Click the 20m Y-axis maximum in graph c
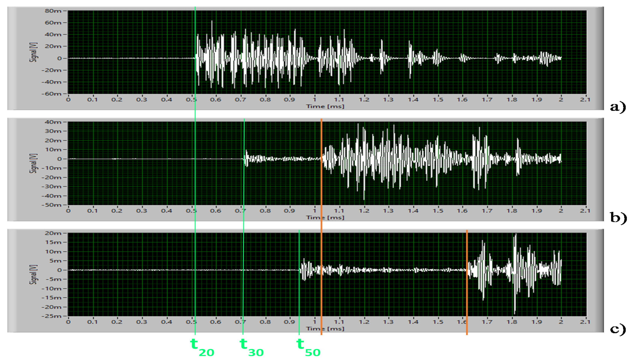The width and height of the screenshot is (635, 364). (x=53, y=233)
